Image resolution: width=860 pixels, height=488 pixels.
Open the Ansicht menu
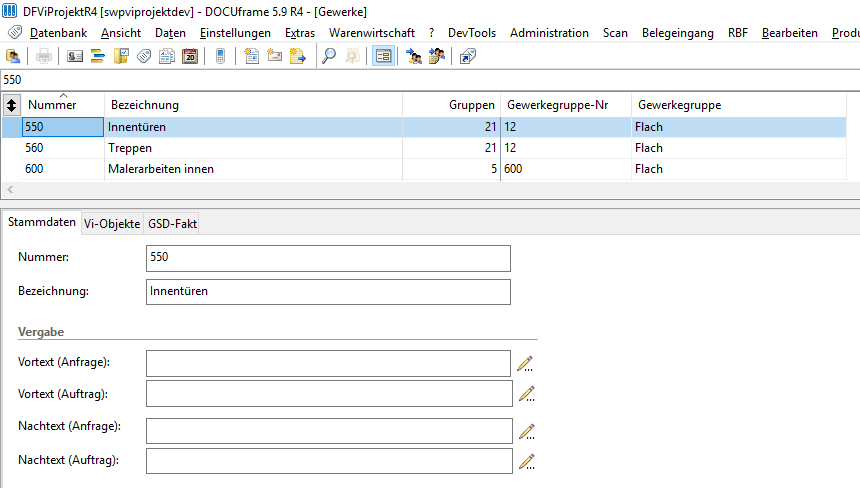point(121,33)
